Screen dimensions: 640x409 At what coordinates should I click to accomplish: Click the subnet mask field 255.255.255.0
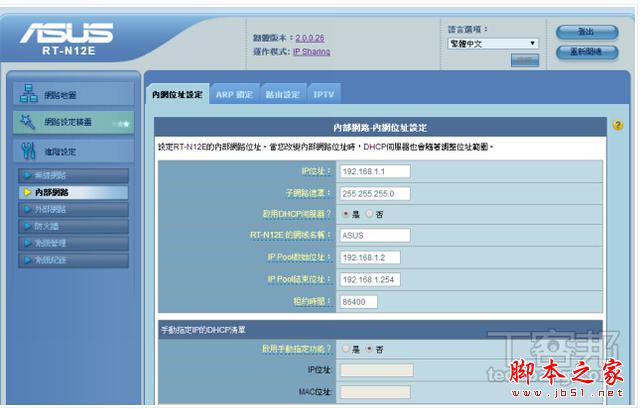(x=375, y=193)
